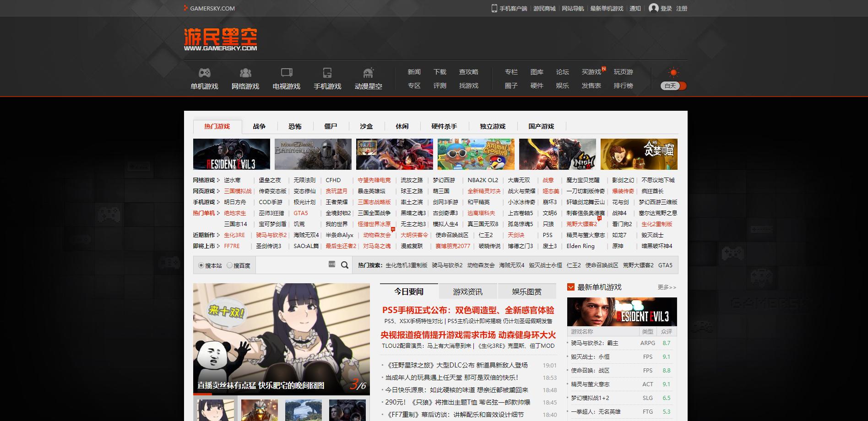Open the 贪婪洞窟 game thumbnail

(x=639, y=154)
